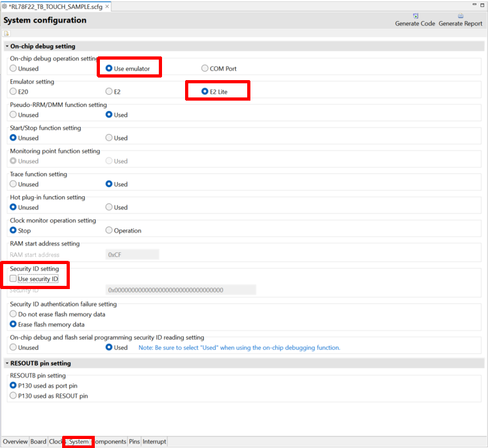
Task: Select E20 emulator setting
Action: click(13, 91)
